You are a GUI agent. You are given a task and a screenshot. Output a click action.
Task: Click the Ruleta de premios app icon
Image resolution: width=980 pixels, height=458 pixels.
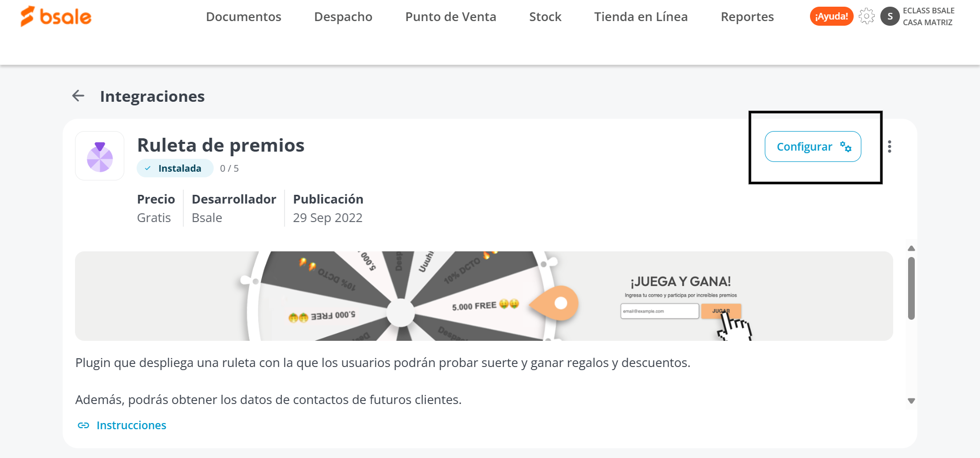point(100,156)
